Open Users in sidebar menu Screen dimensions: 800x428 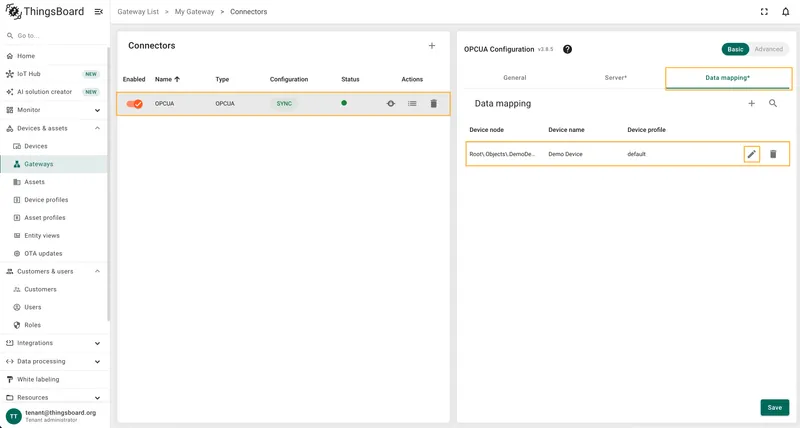[x=33, y=307]
